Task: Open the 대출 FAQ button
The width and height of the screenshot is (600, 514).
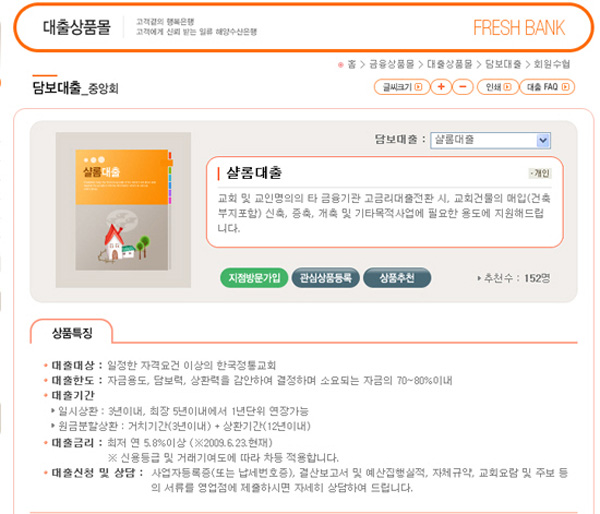Action: click(x=547, y=87)
